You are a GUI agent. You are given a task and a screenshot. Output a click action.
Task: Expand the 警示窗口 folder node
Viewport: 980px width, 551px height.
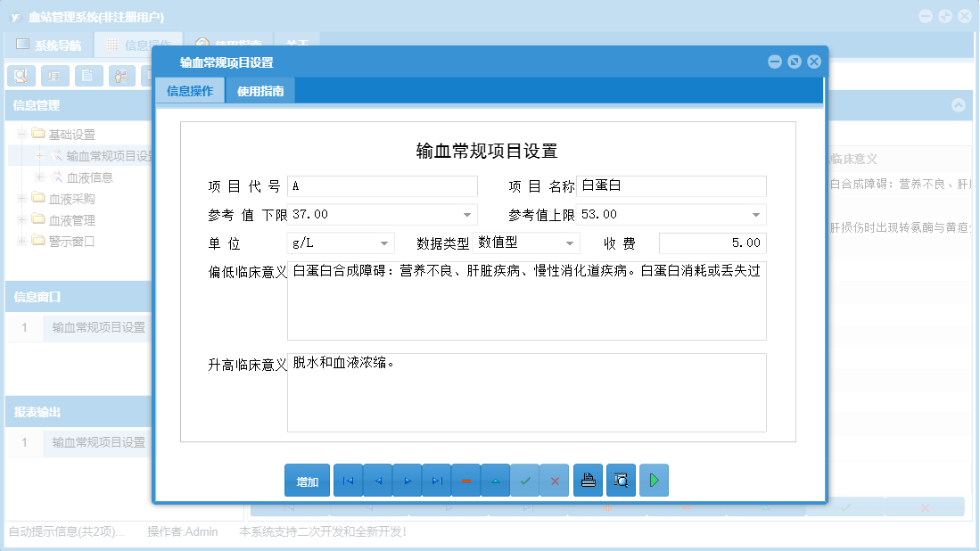coord(20,239)
